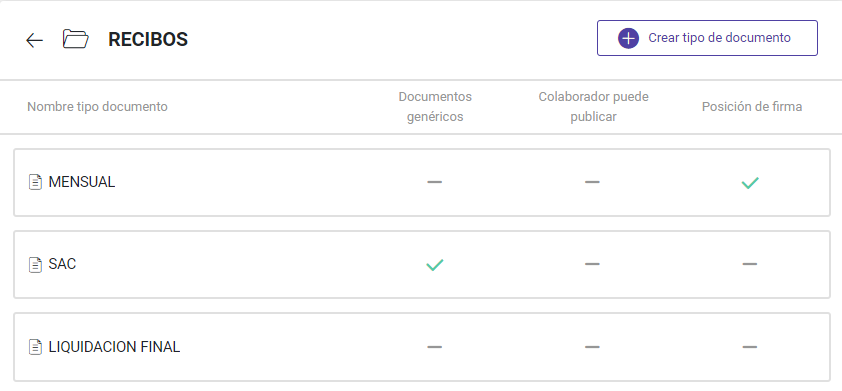Click the plus icon in create button
The width and height of the screenshot is (842, 391).
tap(628, 38)
